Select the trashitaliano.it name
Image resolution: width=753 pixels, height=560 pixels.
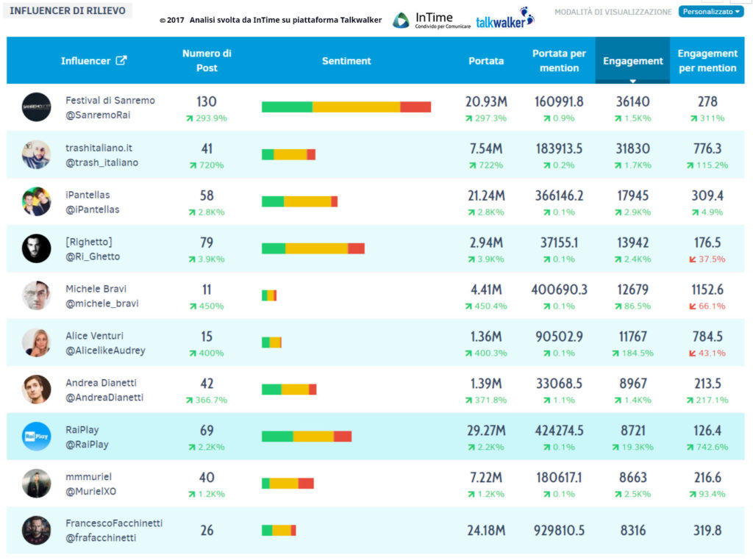(x=99, y=148)
